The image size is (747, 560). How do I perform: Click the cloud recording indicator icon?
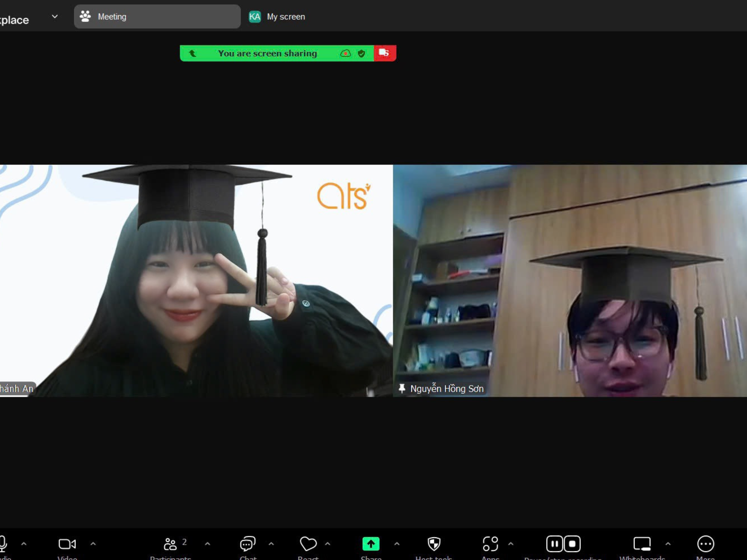click(x=345, y=53)
